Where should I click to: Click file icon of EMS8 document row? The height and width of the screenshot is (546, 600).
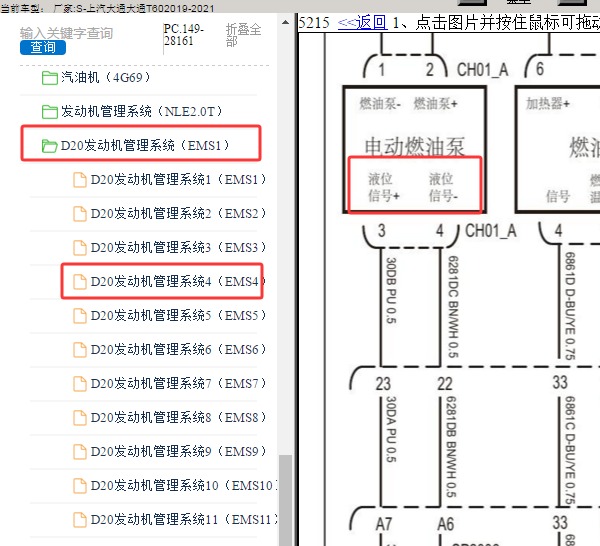[80, 417]
